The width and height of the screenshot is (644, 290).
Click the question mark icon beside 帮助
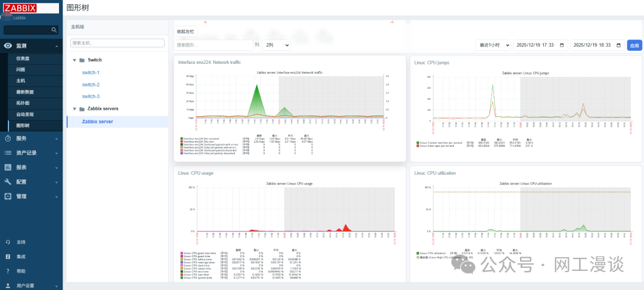(x=8, y=271)
